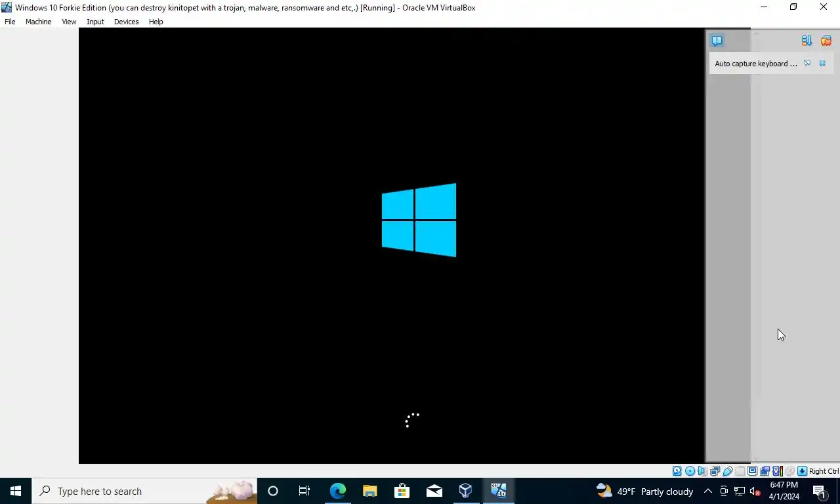Viewport: 840px width, 504px height.
Task: Open the File menu
Action: (x=10, y=22)
